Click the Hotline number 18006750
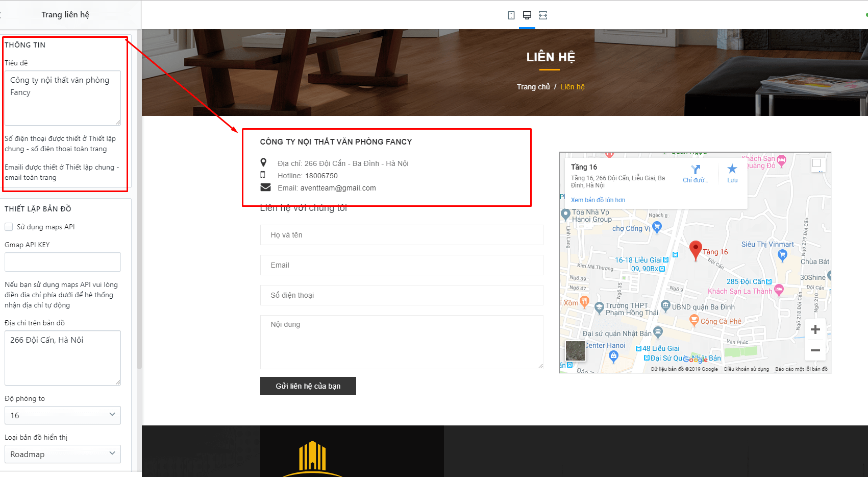868x477 pixels. point(321,176)
